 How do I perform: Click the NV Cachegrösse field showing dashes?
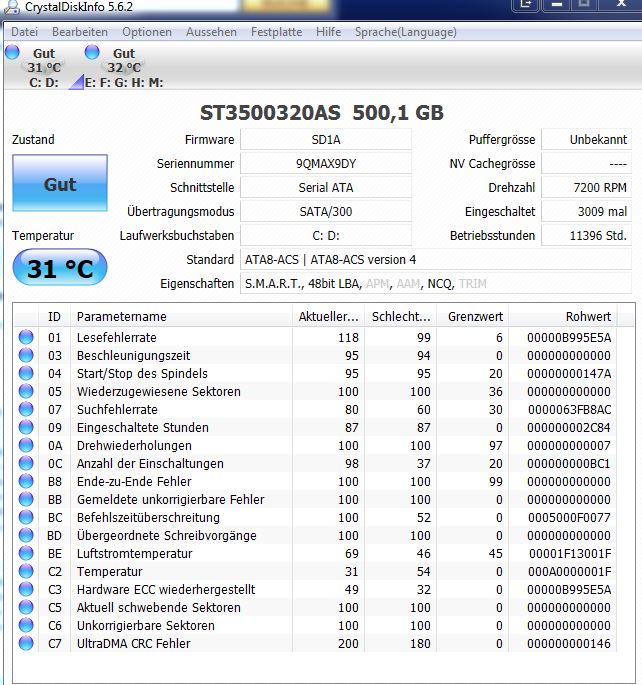[587, 163]
